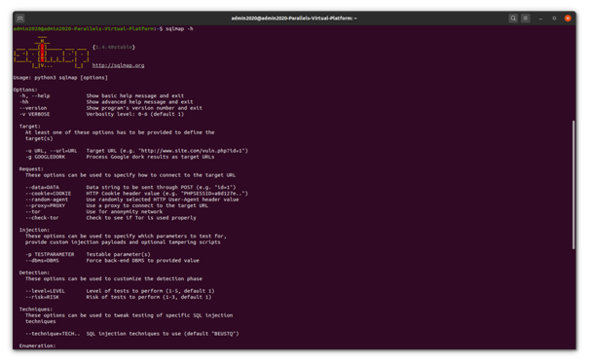The height and width of the screenshot is (364, 589).
Task: Click 'Force back-end DBMS to provided value'
Action: [x=143, y=260]
